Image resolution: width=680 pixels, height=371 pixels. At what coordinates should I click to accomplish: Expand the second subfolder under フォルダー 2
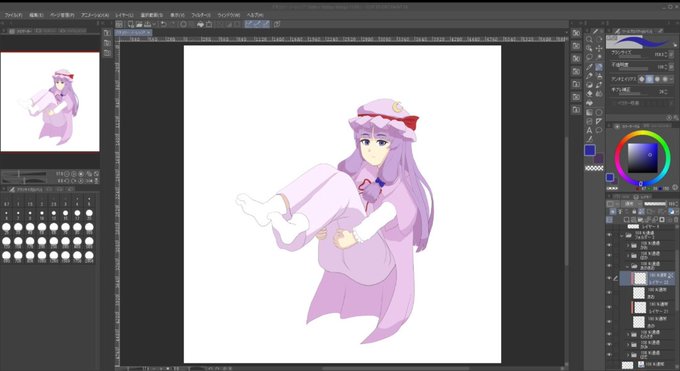(628, 256)
